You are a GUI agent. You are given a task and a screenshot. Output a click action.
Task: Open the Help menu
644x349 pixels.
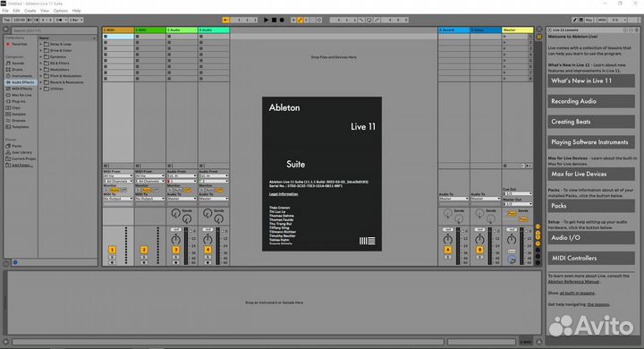click(76, 11)
